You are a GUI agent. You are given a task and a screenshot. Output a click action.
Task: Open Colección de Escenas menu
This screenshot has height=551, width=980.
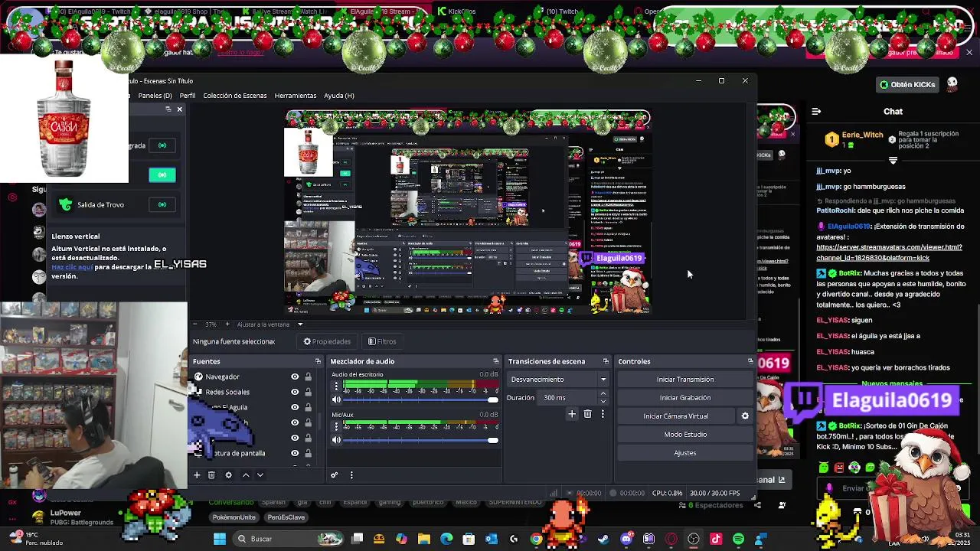click(x=235, y=96)
